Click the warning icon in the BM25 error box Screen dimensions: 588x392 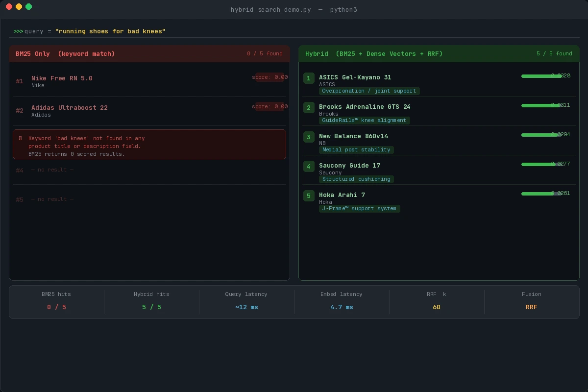[20, 138]
